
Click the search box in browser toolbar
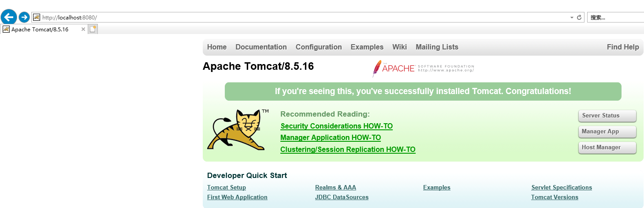pyautogui.click(x=615, y=17)
